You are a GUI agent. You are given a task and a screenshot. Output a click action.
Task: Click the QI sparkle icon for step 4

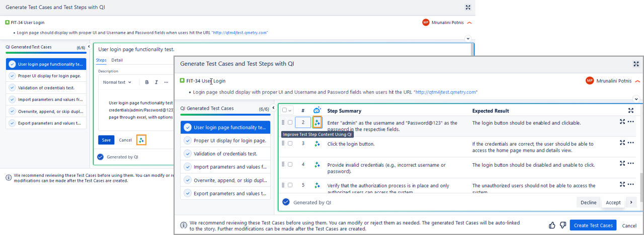317,165
